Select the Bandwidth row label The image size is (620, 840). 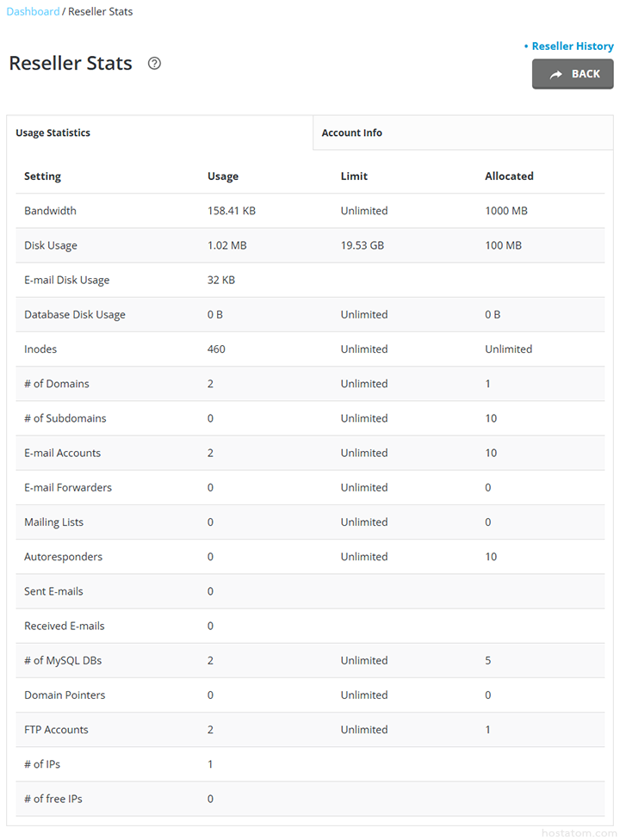[50, 211]
